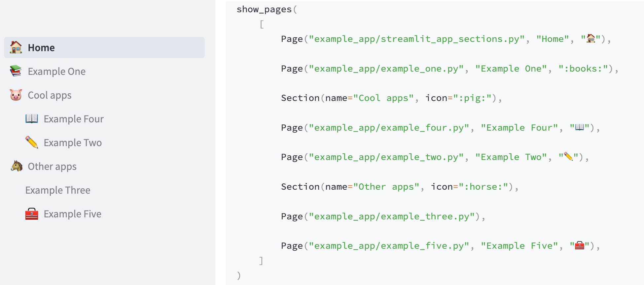Viewport: 644px width, 285px height.
Task: Open the Example Five page
Action: point(72,214)
